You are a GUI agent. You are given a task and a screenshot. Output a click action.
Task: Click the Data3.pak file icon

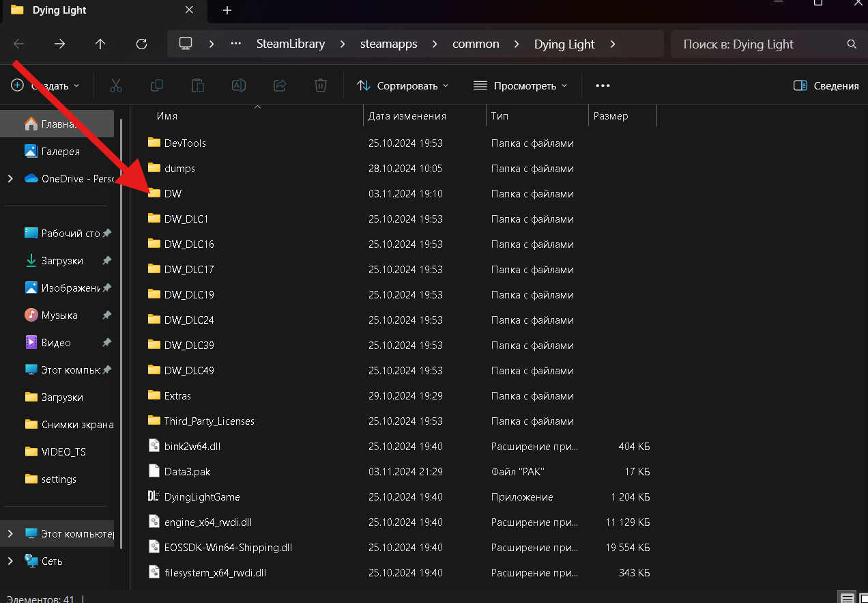tap(154, 471)
